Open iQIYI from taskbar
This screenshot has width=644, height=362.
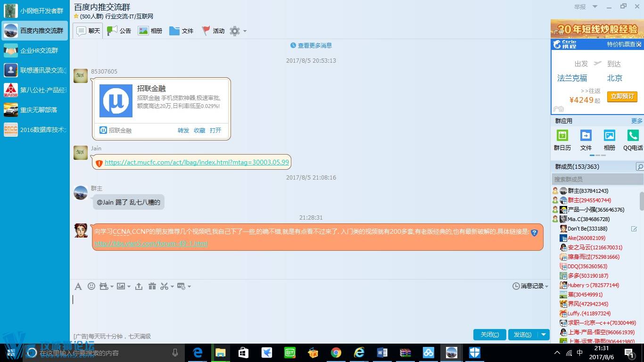pos(290,353)
